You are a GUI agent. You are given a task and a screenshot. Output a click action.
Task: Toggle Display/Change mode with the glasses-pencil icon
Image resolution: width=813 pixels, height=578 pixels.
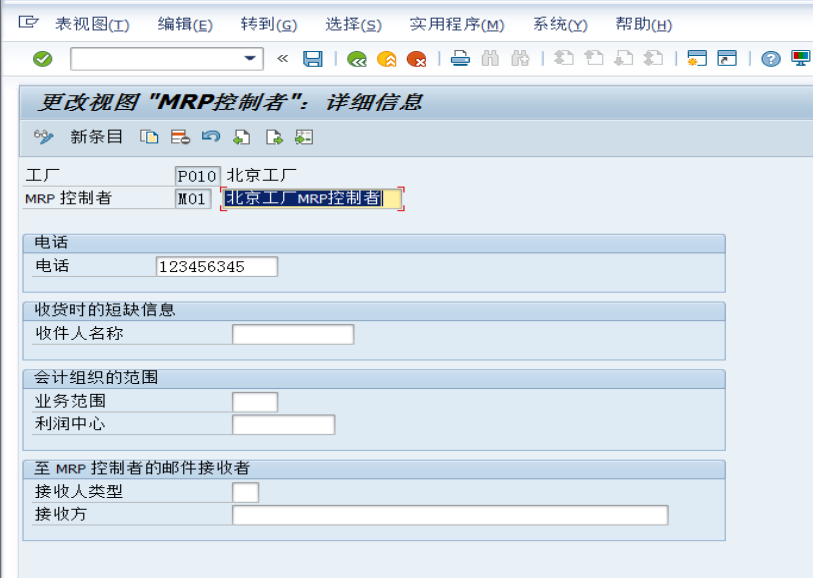43,137
